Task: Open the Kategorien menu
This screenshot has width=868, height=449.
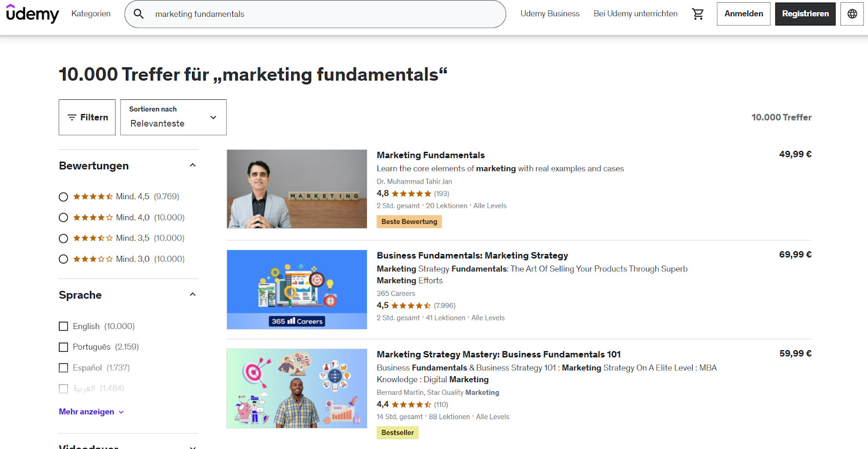Action: click(91, 14)
